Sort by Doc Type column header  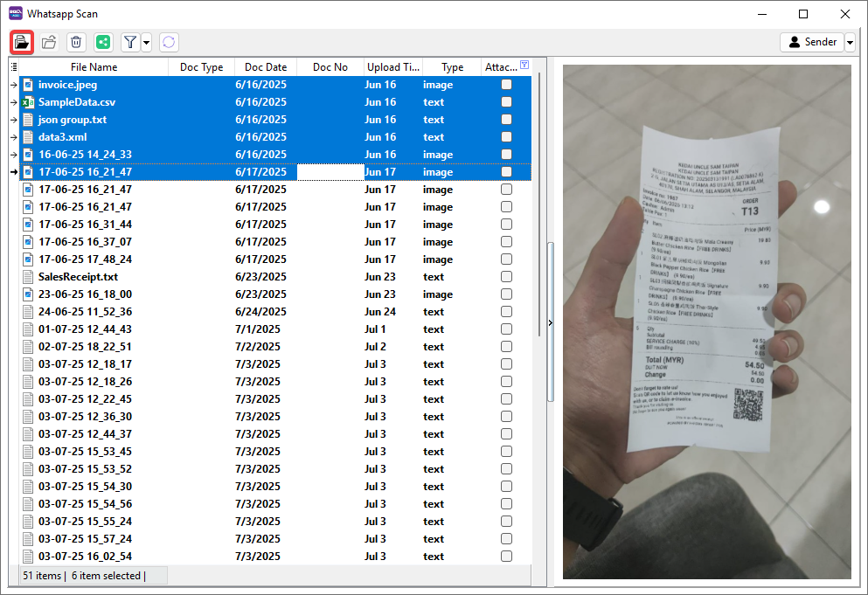tap(202, 67)
